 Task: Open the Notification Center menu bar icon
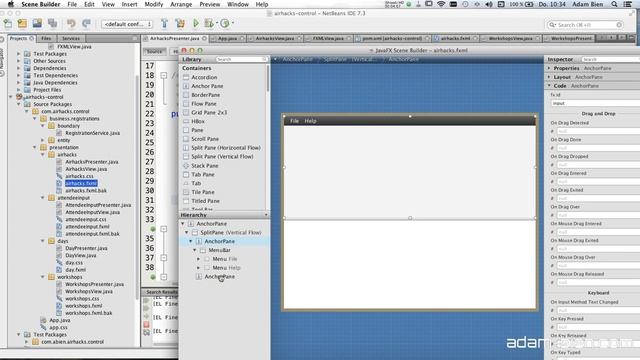point(629,4)
